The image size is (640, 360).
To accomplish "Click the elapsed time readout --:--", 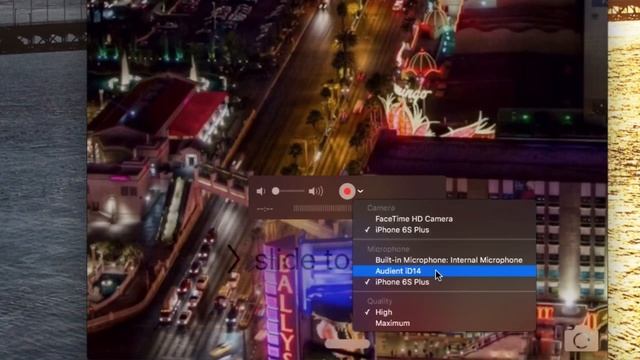I will [x=265, y=209].
